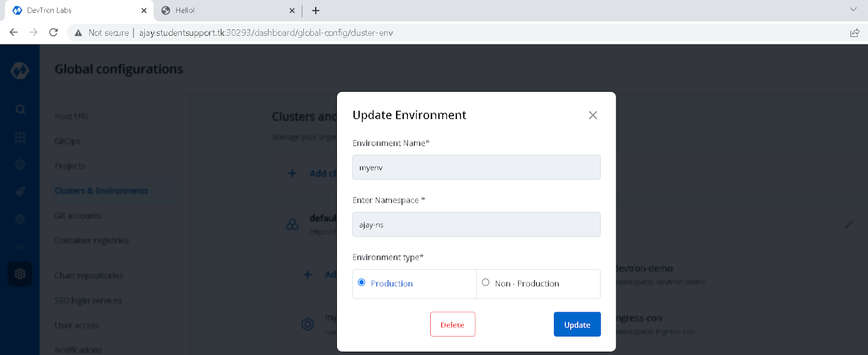Open search from the sidebar
This screenshot has height=355, width=868.
click(x=20, y=110)
